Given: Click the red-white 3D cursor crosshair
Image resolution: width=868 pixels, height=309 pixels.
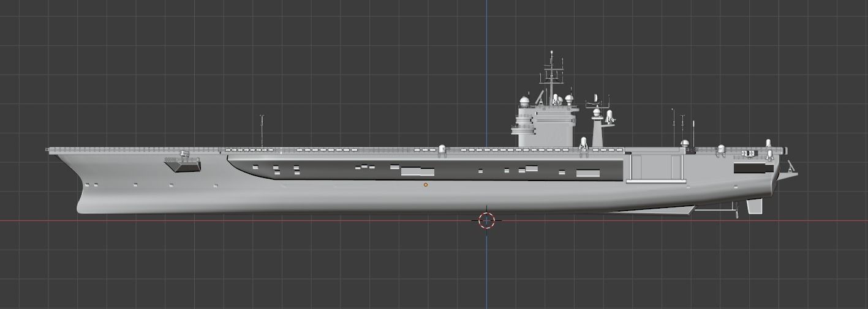Looking at the screenshot, I should (486, 220).
